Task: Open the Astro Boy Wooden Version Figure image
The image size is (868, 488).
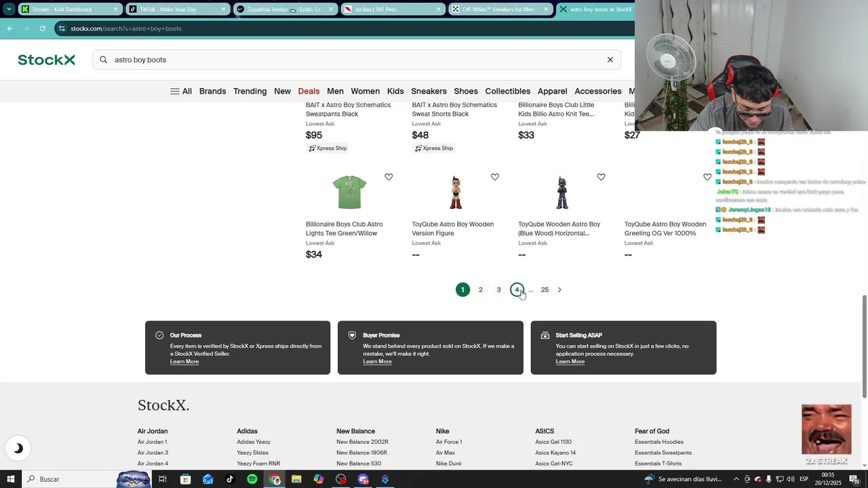Action: coord(456,192)
